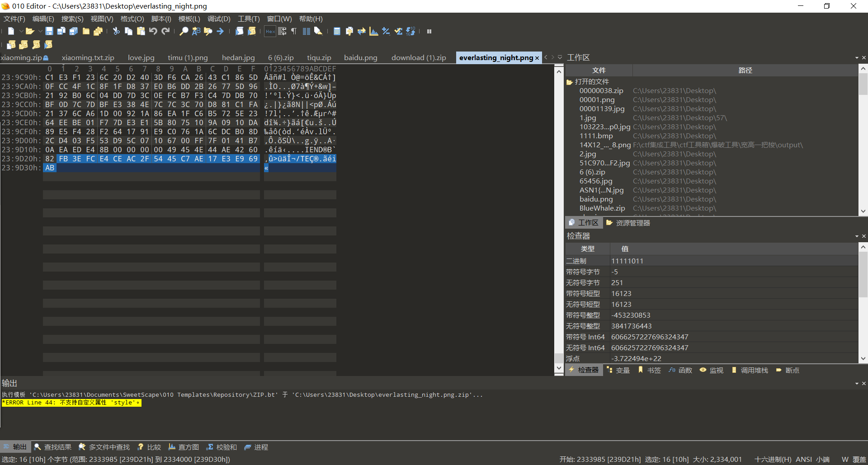The height and width of the screenshot is (465, 868).
Task: Switch to the xiaoming.txt.zip tab
Action: coord(88,58)
